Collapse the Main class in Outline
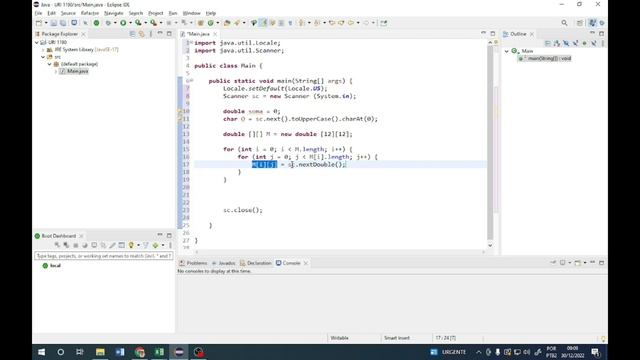 507,51
